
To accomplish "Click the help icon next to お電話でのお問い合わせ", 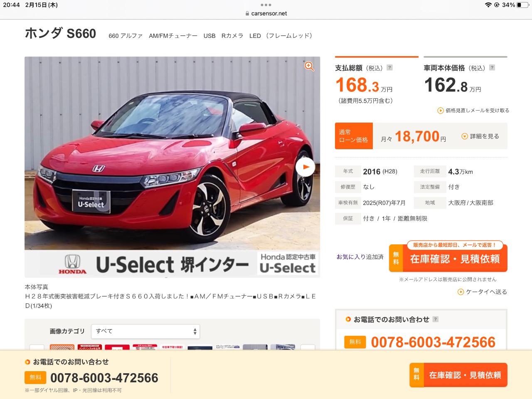I will pos(436,319).
